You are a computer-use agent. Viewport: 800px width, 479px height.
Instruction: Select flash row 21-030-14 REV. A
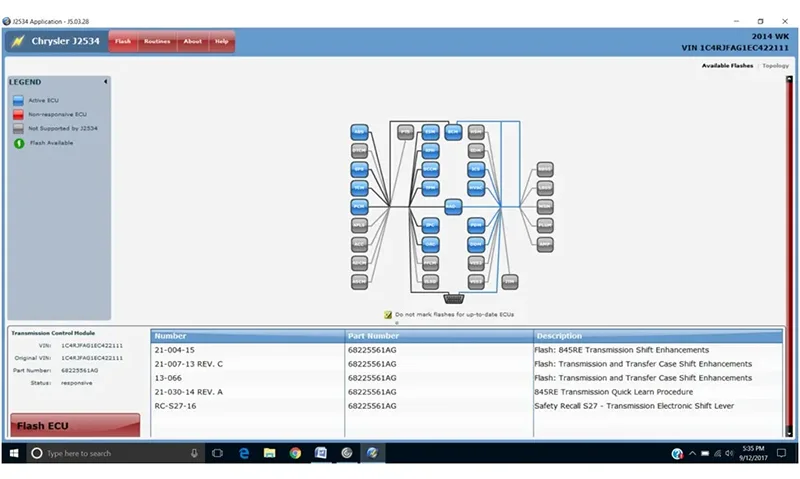[466, 392]
